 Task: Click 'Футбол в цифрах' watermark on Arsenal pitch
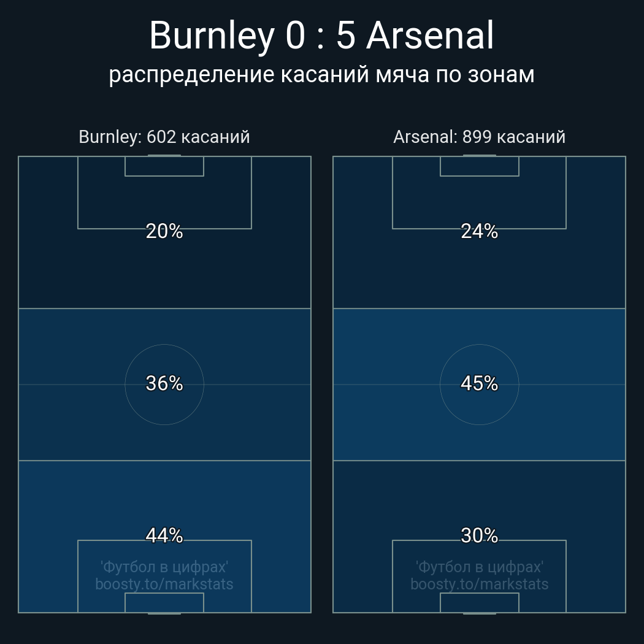[479, 567]
